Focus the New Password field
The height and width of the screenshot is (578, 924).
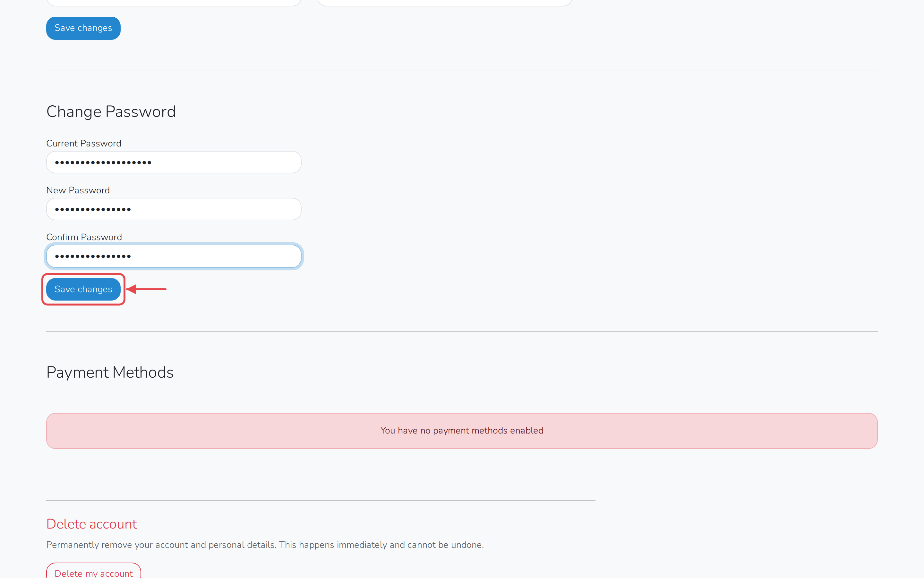tap(174, 209)
